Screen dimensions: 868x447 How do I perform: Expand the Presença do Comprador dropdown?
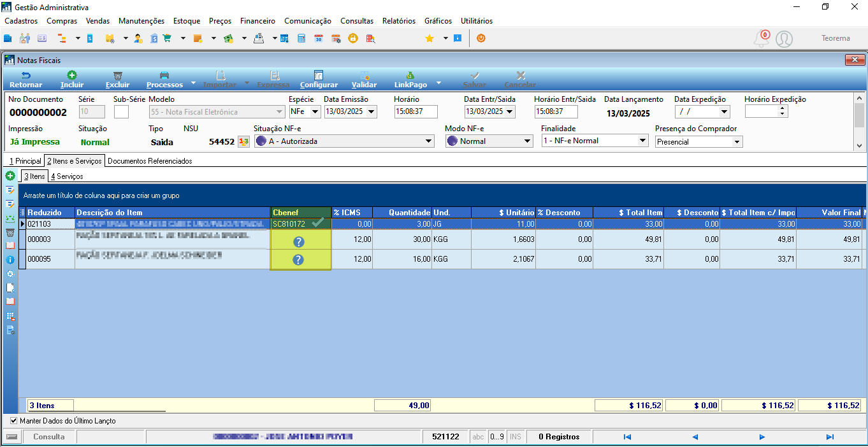coord(737,142)
